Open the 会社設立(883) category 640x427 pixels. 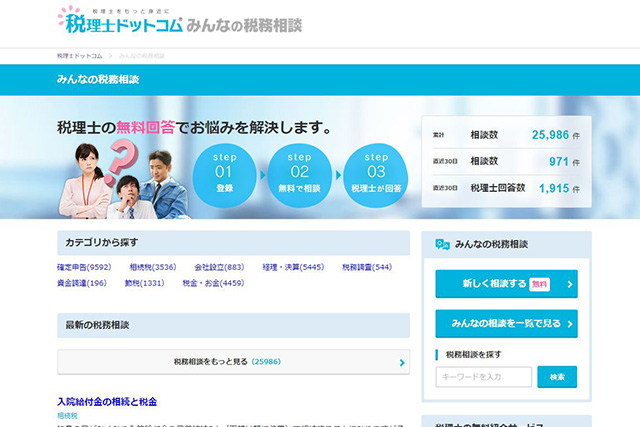(x=219, y=267)
